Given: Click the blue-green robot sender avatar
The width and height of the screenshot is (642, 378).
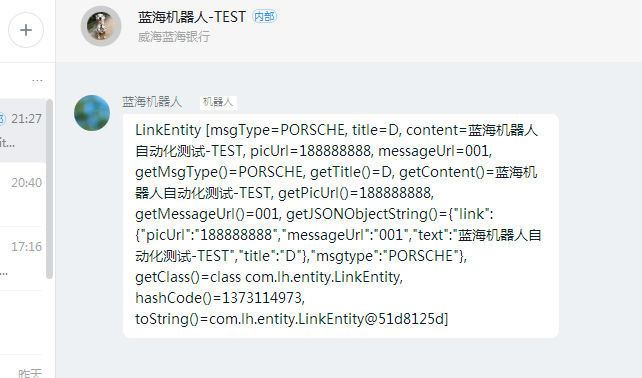Looking at the screenshot, I should click(x=92, y=113).
